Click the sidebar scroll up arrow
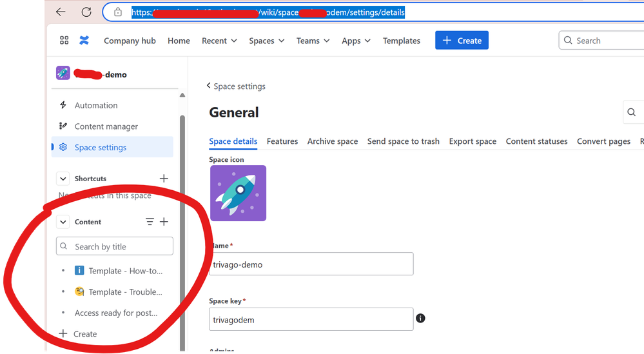The image size is (644, 354). point(182,95)
